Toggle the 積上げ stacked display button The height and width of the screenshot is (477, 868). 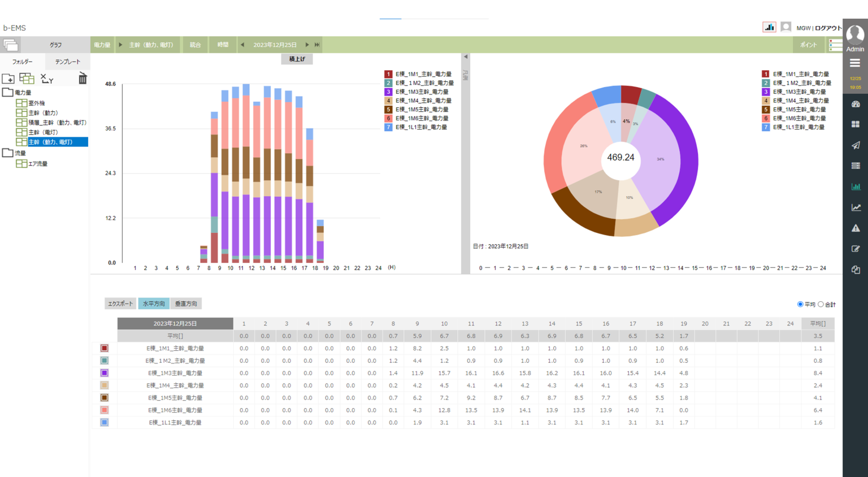click(x=296, y=59)
